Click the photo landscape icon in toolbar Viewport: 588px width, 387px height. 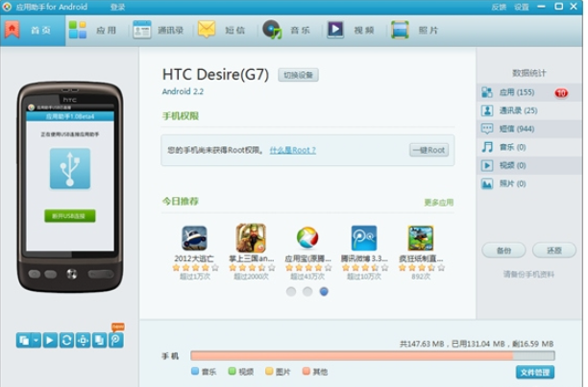[x=400, y=30]
